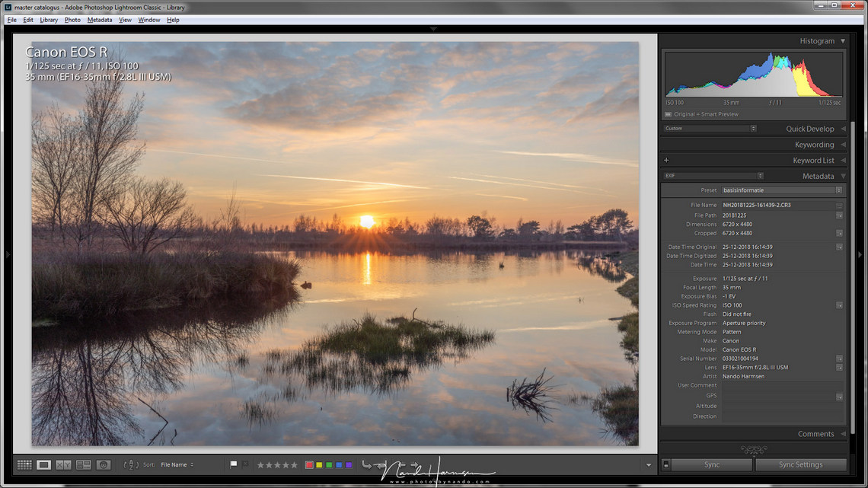Click arrow icon beside ISO Speed Rating
This screenshot has height=488, width=868.
click(x=839, y=305)
